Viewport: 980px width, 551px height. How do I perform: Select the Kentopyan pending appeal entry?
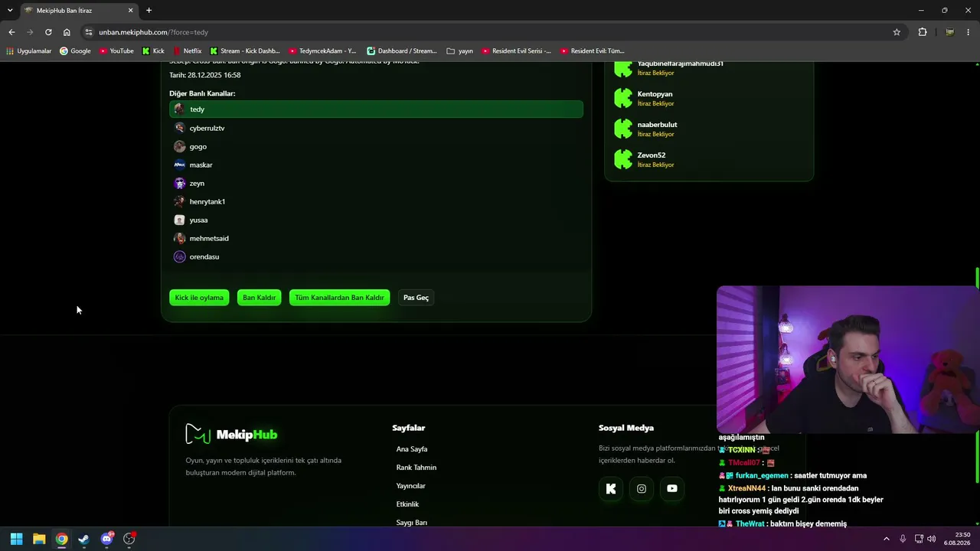coord(708,98)
